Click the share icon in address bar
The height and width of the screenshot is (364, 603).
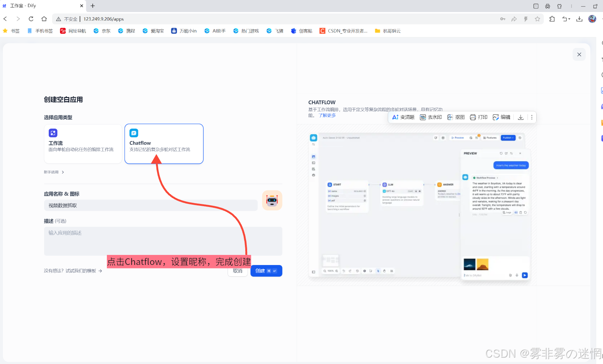tap(514, 19)
